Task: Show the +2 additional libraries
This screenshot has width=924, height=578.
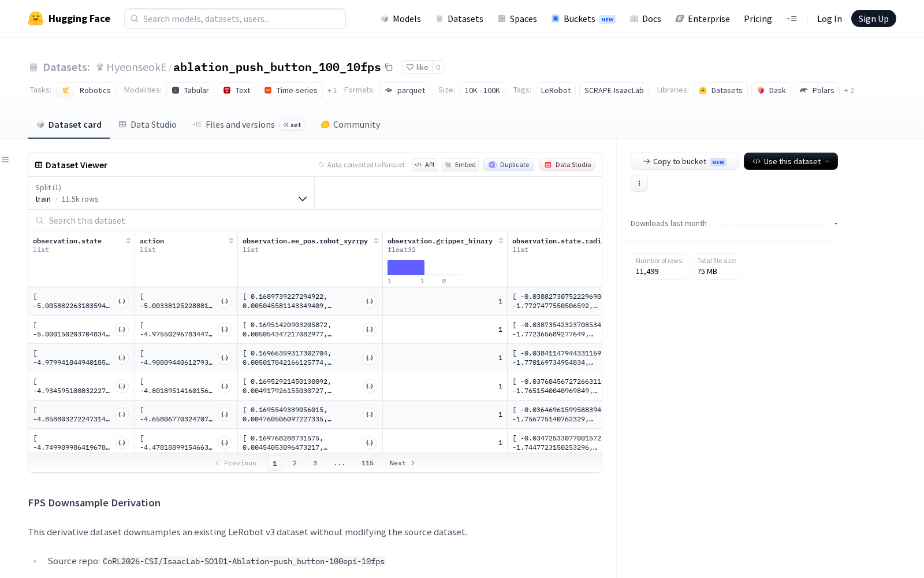Action: point(849,90)
